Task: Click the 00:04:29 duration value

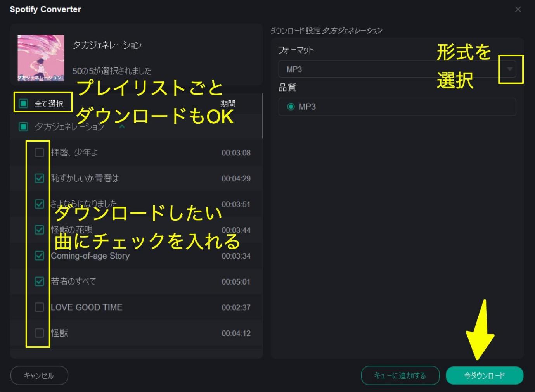Action: click(236, 179)
